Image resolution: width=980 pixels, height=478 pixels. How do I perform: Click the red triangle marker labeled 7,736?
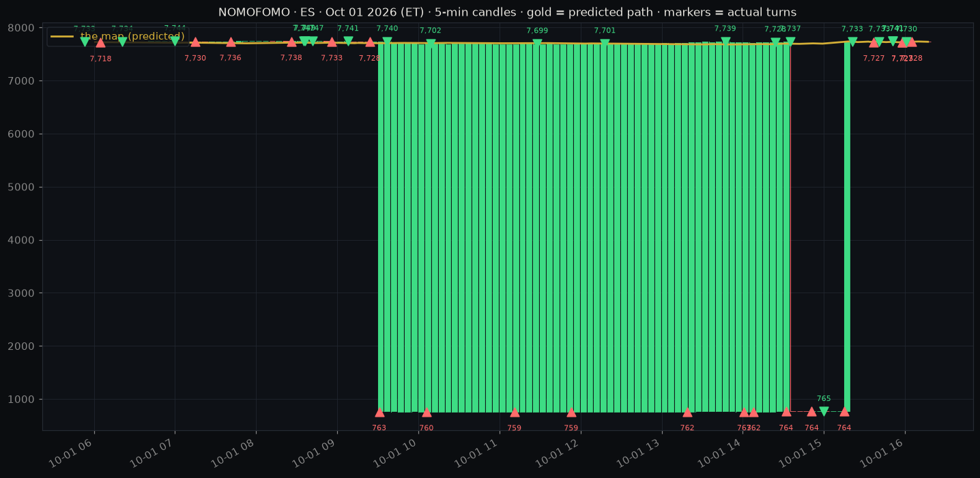(x=231, y=42)
